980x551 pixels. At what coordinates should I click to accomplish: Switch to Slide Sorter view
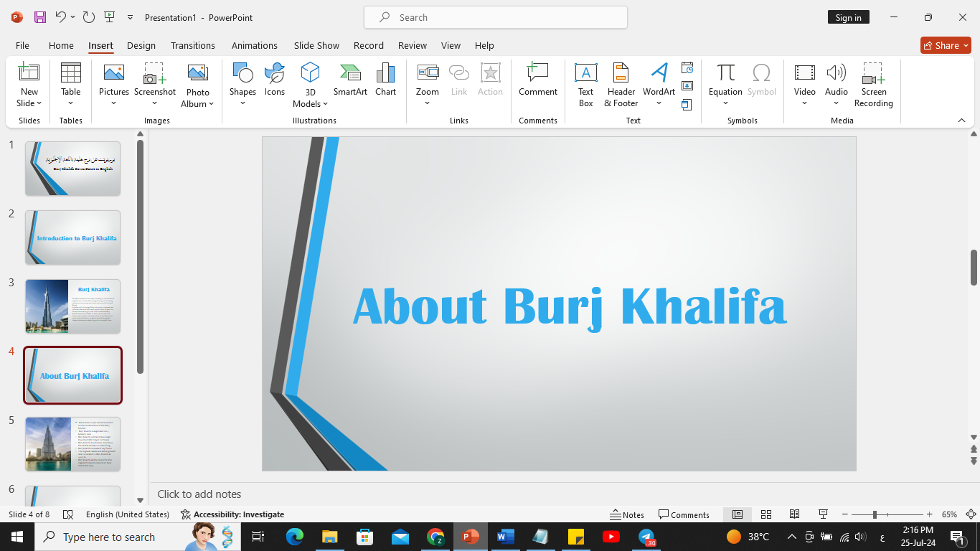pyautogui.click(x=766, y=514)
